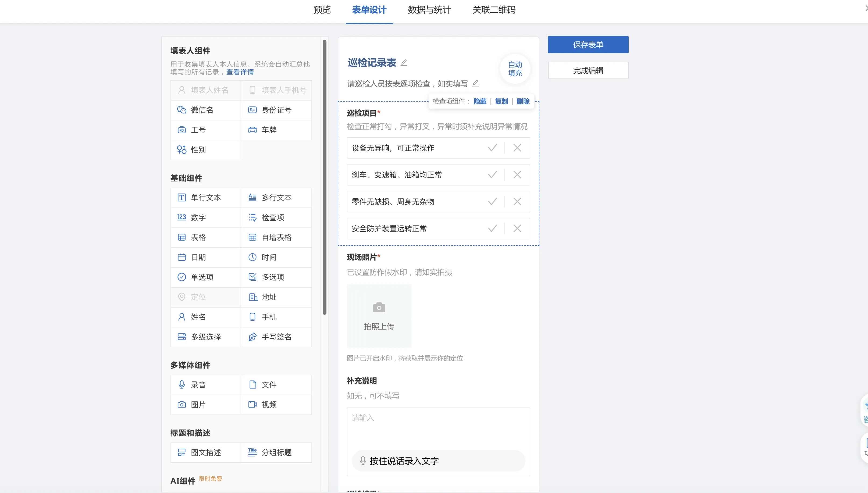
Task: Click the 保存表单 button
Action: 588,45
